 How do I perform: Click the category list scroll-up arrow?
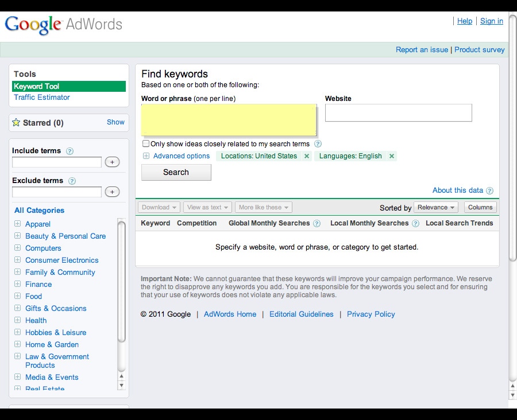tap(122, 376)
